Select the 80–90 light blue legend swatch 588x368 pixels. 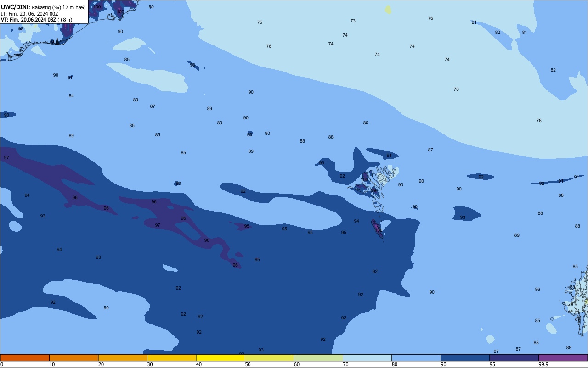416,357
